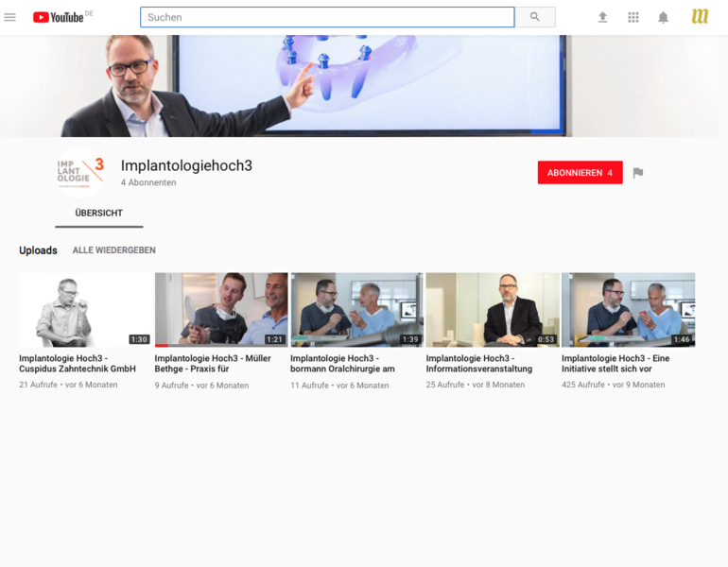Click the Uploads section heading

click(38, 250)
